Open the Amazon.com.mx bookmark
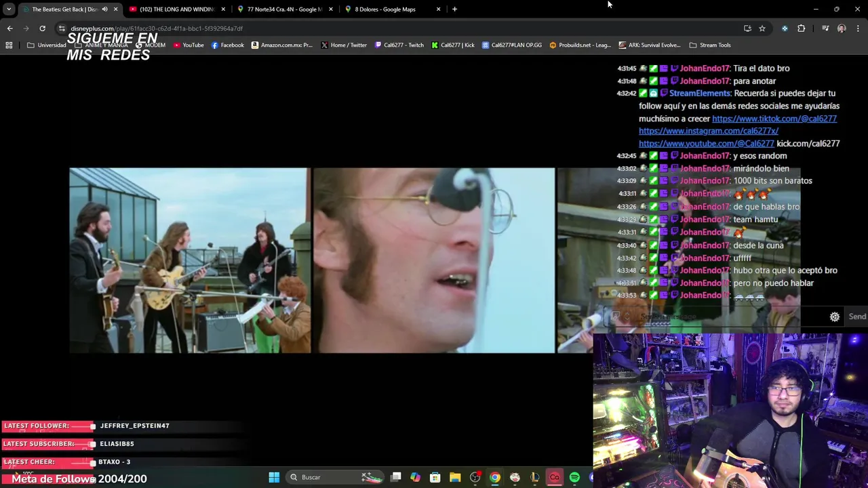The height and width of the screenshot is (488, 868). point(282,45)
